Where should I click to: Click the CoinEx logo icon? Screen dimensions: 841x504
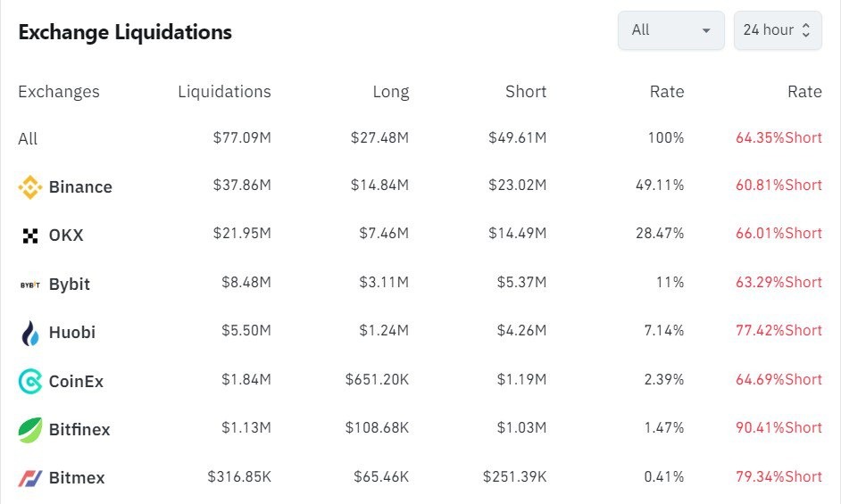point(30,382)
